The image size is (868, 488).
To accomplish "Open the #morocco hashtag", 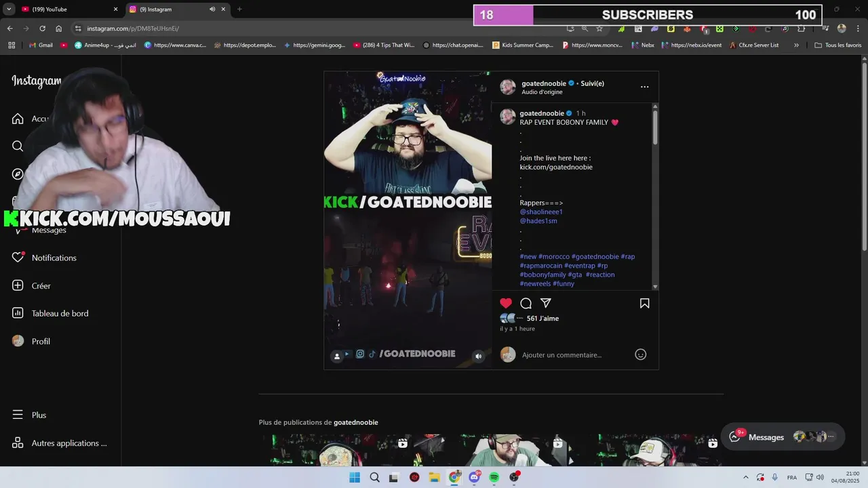I will click(554, 256).
